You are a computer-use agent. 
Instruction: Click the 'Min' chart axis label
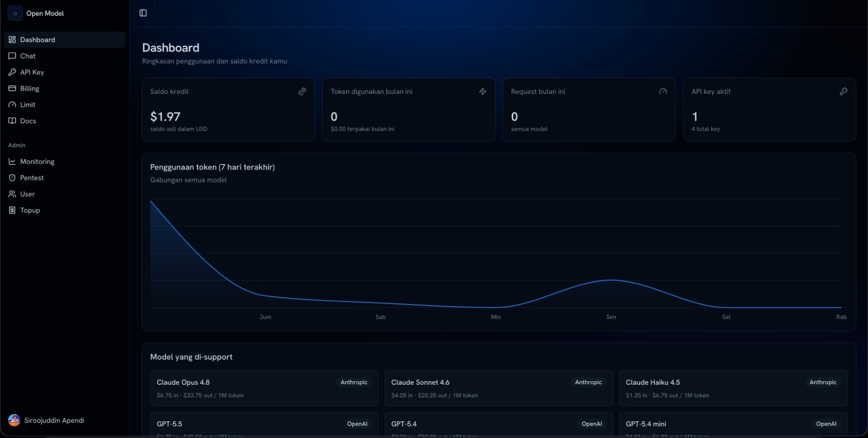496,317
